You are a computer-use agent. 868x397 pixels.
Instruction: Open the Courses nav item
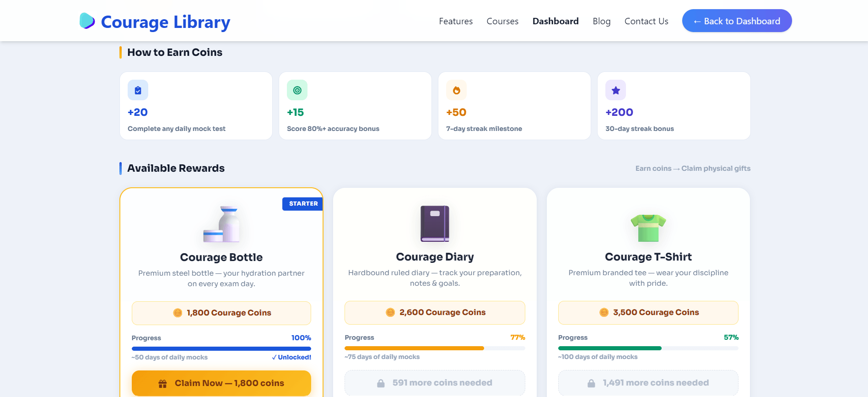(502, 21)
